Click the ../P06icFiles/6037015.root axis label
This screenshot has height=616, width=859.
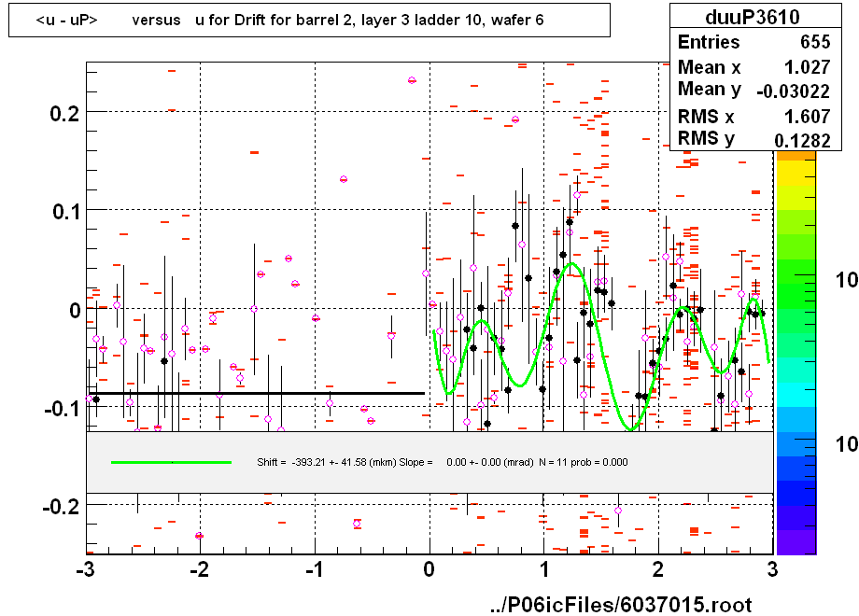point(621,605)
